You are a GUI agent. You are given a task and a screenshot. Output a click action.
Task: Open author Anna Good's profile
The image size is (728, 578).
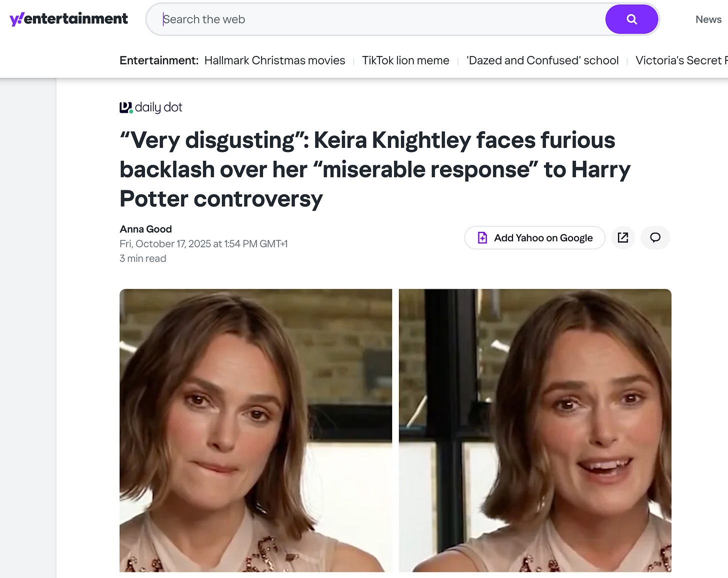pos(145,229)
